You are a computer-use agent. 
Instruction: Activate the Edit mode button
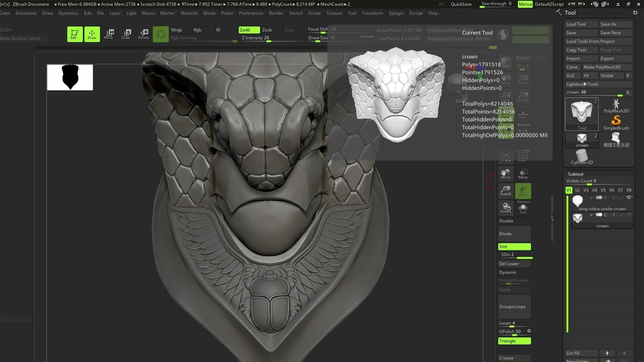74,34
